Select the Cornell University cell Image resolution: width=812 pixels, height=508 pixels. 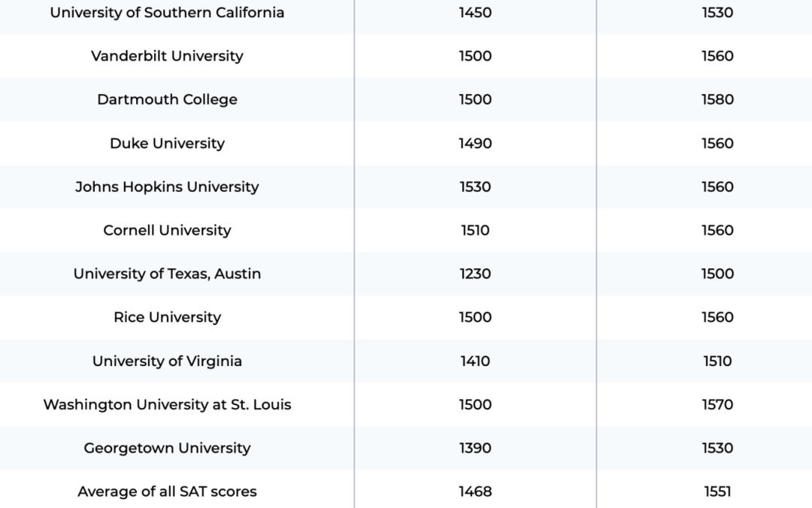[x=167, y=231]
